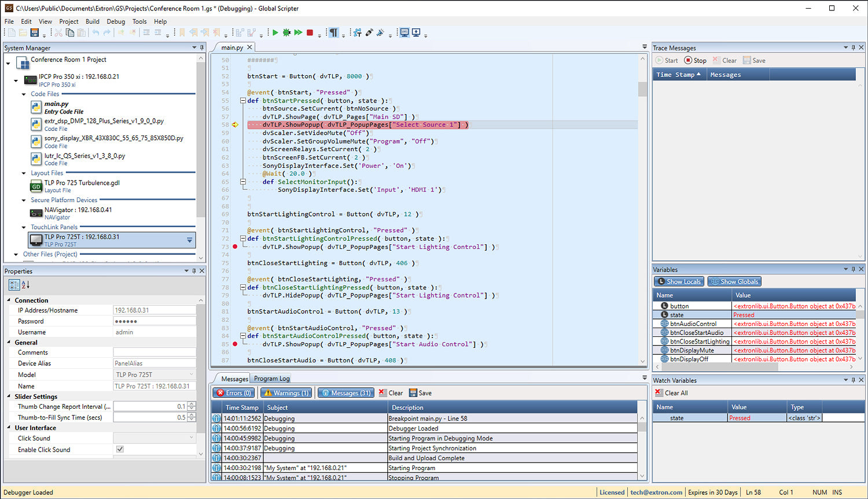Collapse the Secure Platform Devices section

tap(24, 200)
